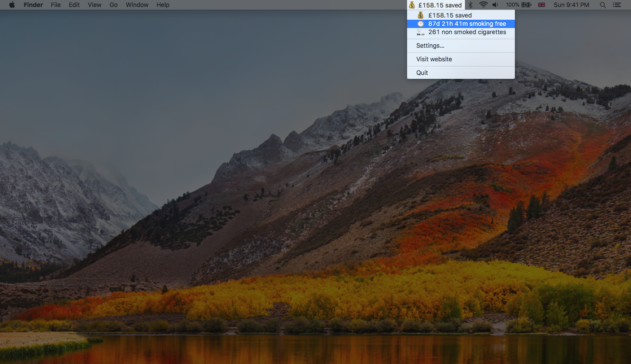Open the View menu

click(95, 5)
